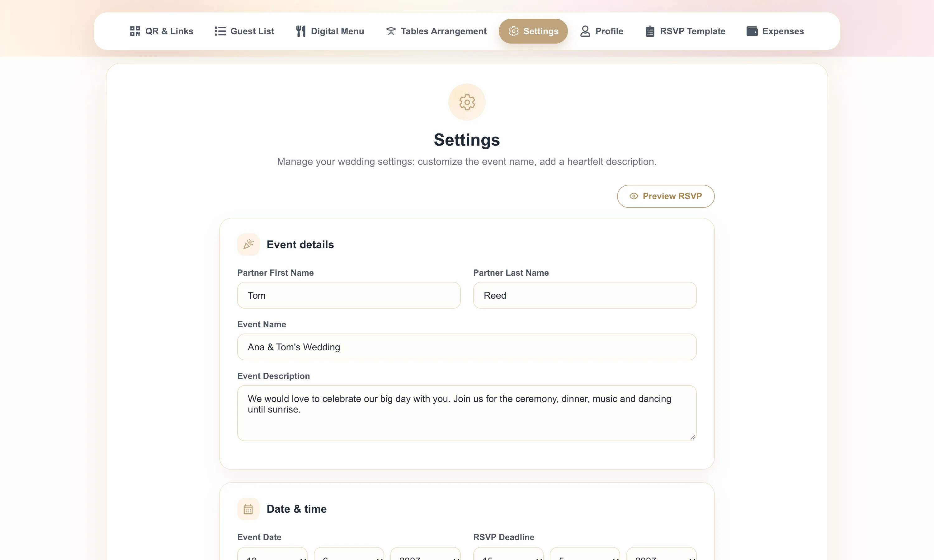The width and height of the screenshot is (934, 560).
Task: Click the clipboard icon next to RSVP Template
Action: (650, 31)
